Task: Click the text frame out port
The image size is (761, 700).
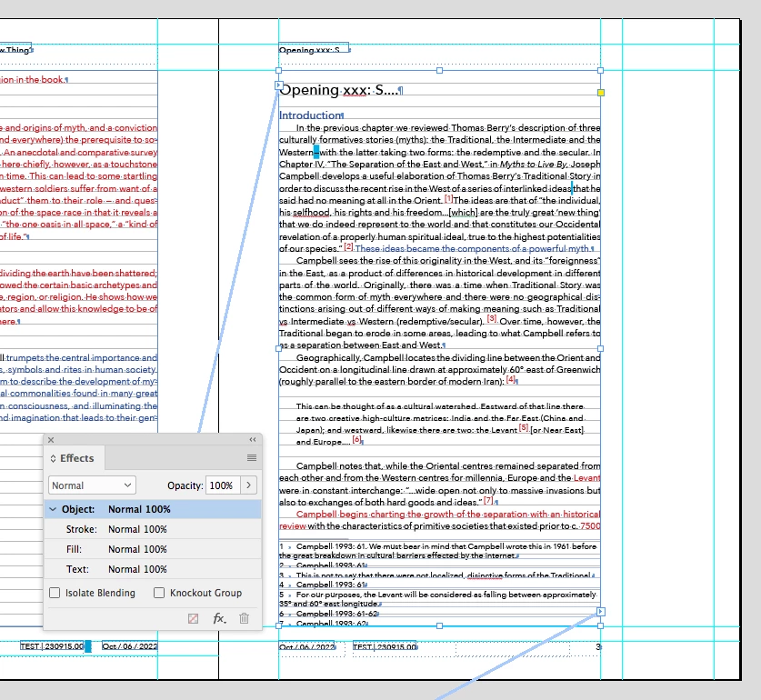Action: pos(601,612)
